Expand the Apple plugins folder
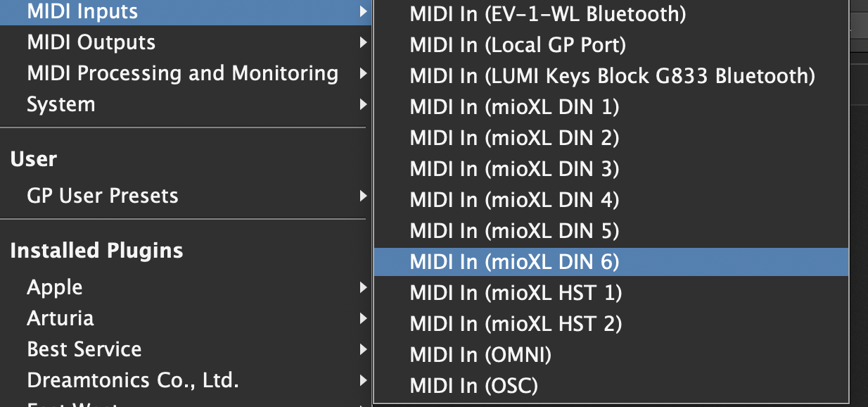868x407 pixels. click(55, 287)
